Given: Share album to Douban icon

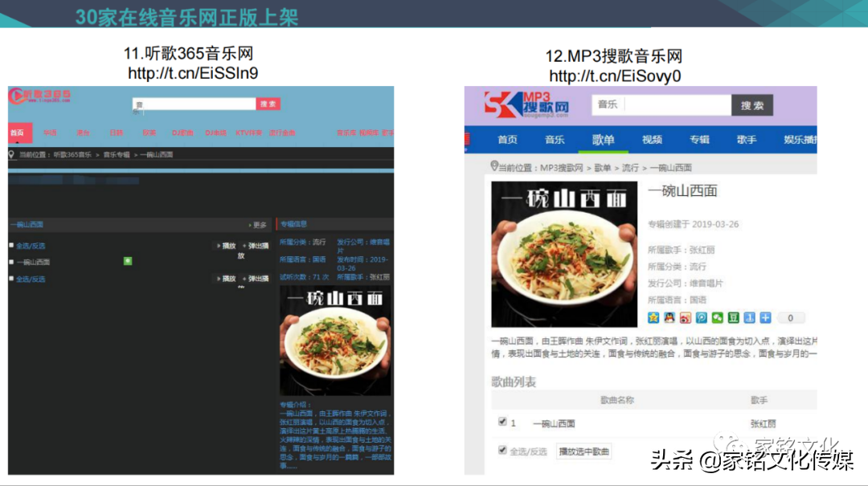Looking at the screenshot, I should [733, 318].
